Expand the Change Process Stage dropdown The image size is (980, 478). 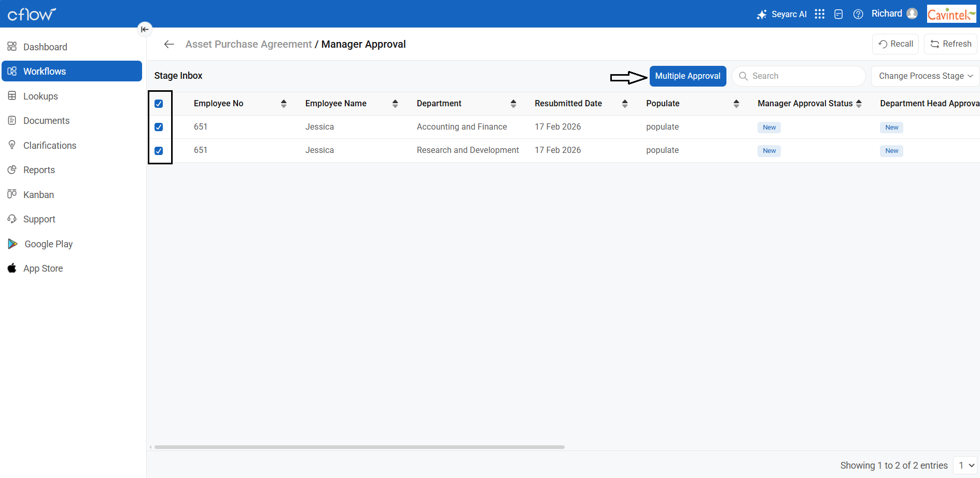[925, 76]
